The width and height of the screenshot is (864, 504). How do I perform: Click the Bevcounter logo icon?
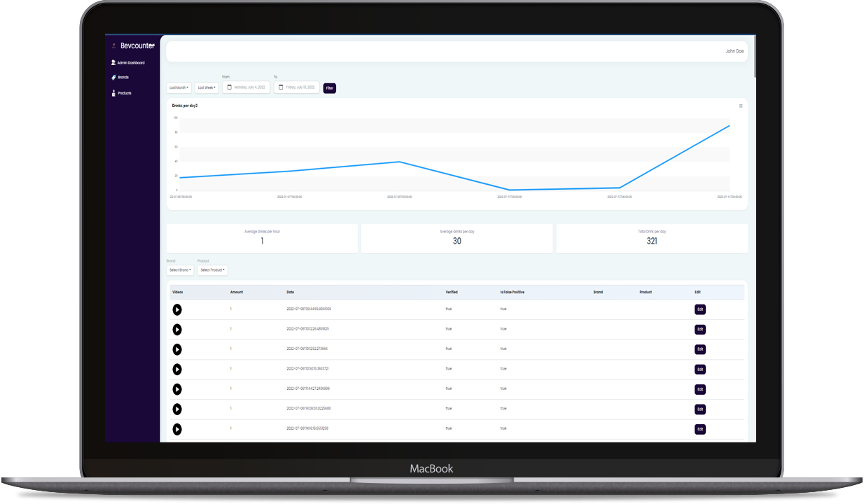(x=114, y=46)
